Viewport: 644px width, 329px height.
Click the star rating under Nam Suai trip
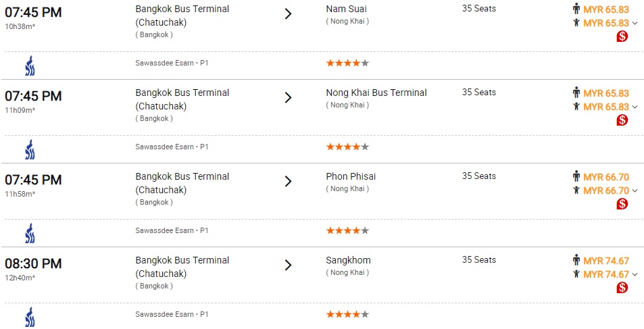(347, 63)
